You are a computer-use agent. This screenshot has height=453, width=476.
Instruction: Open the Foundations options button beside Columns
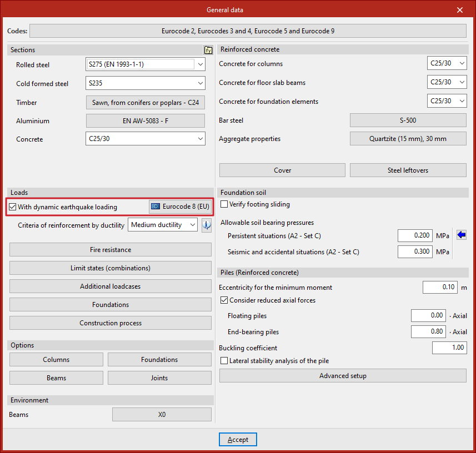pyautogui.click(x=159, y=360)
